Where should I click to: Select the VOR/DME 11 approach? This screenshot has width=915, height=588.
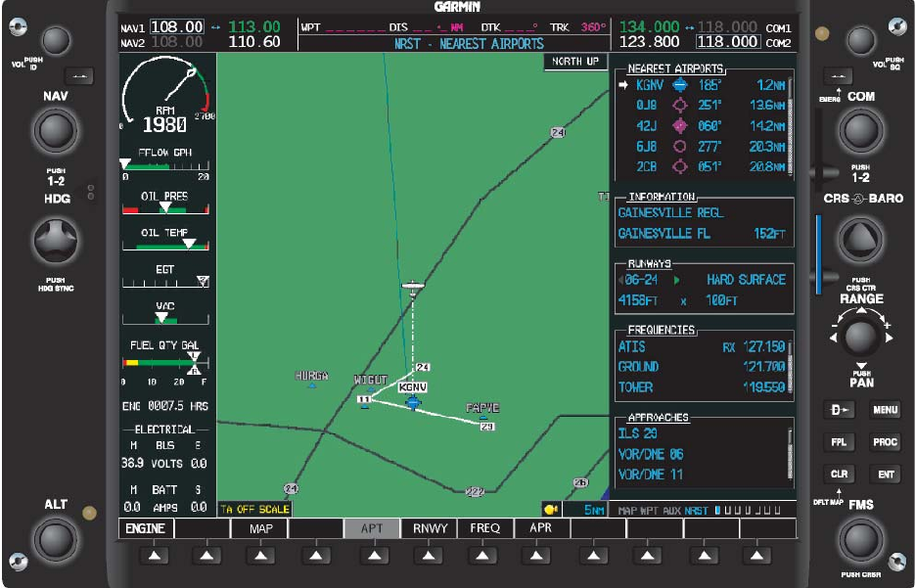(x=651, y=475)
